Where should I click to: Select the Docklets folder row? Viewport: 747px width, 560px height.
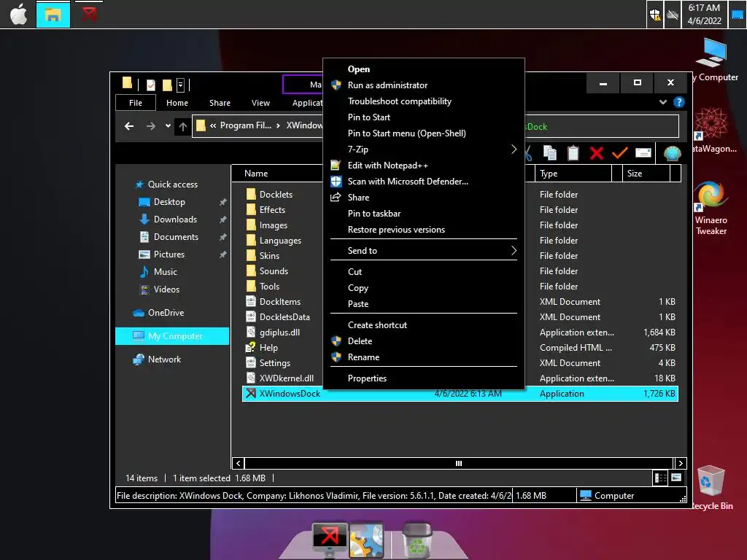(276, 194)
